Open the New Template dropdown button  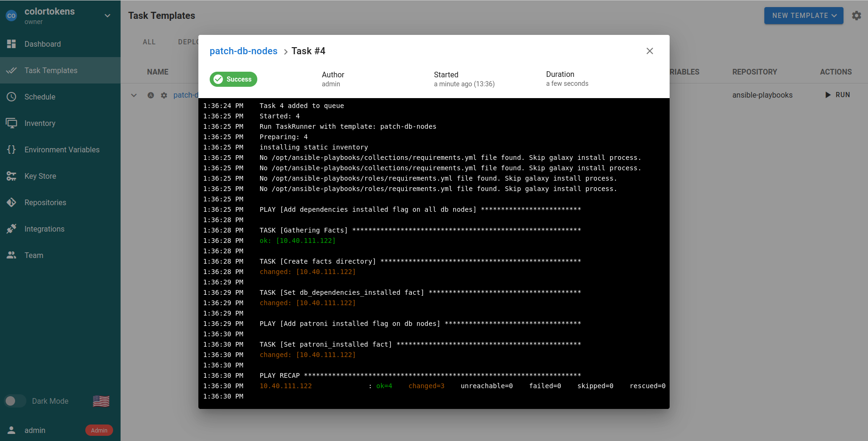[x=803, y=16]
